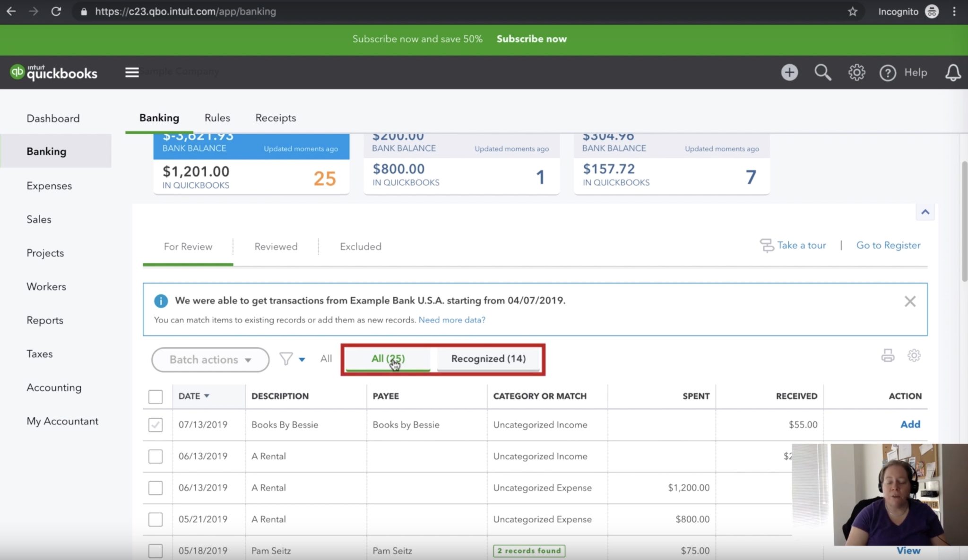Click the DESCRIPTION column header

[x=280, y=396]
